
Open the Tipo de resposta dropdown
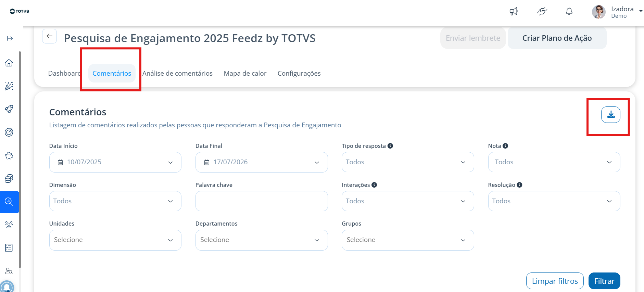pyautogui.click(x=408, y=162)
